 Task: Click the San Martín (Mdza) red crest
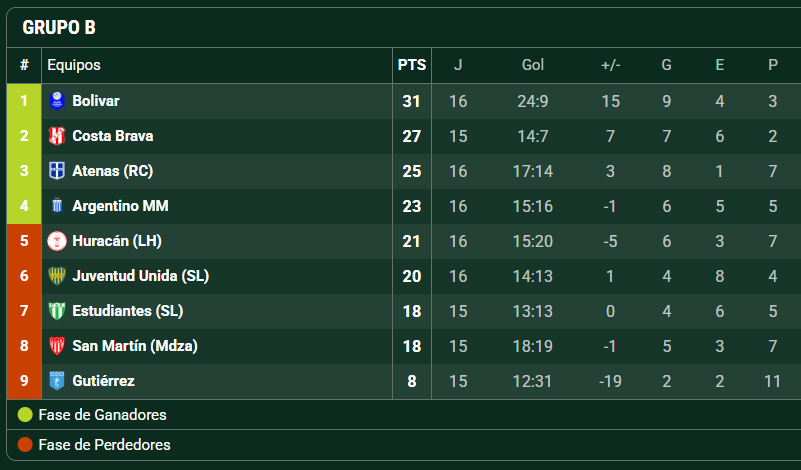[57, 346]
